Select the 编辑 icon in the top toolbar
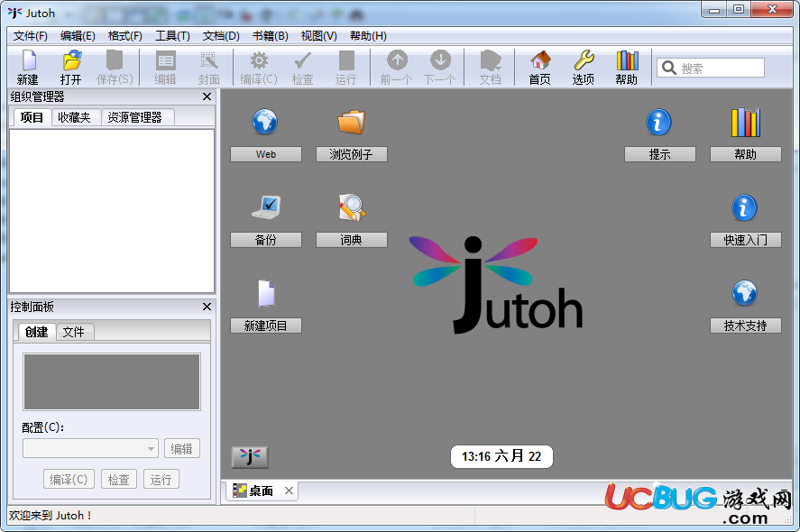Viewport: 800px width, 532px height. (165, 60)
